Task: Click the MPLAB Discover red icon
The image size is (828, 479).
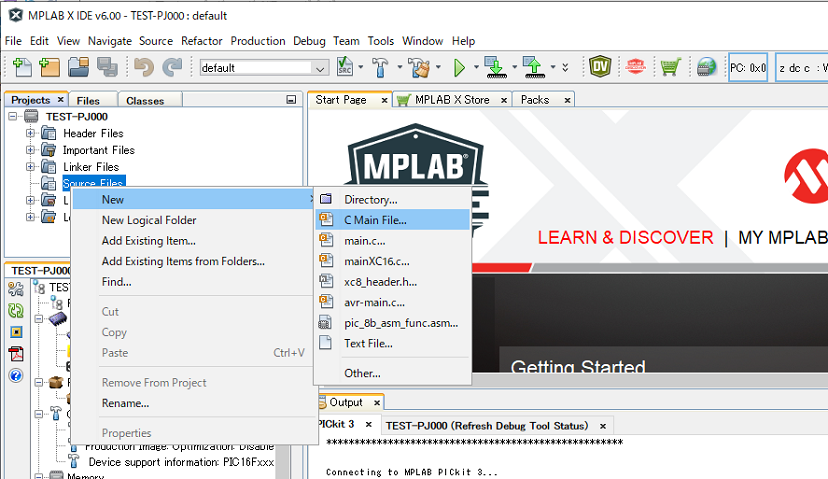Action: click(x=635, y=67)
